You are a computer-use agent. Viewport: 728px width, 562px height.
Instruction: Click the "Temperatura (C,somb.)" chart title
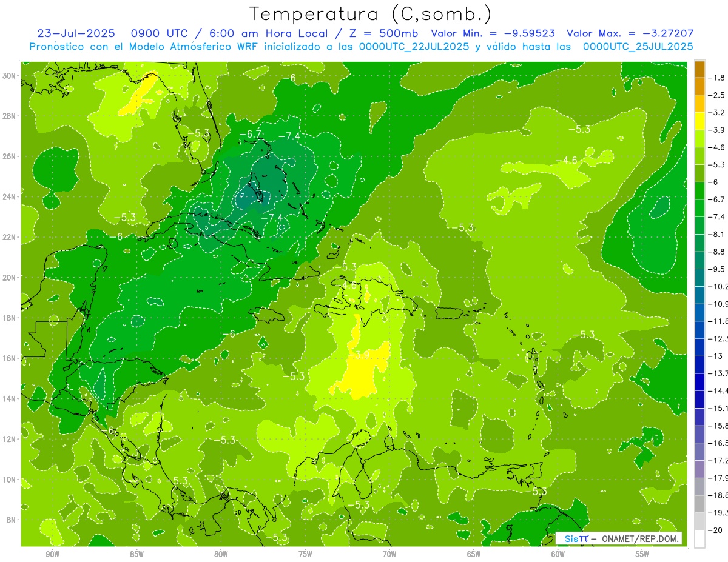pos(371,14)
